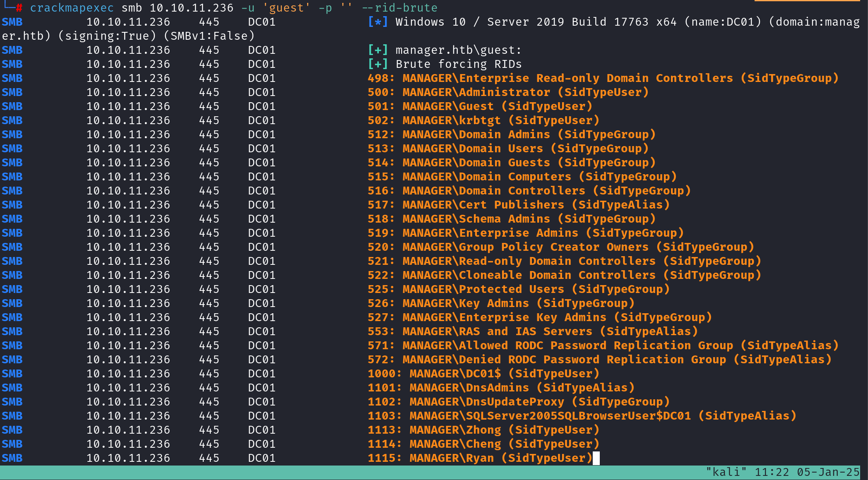This screenshot has height=480, width=868.
Task: Click the [+] marker beside Brute forcing RIDs
Action: click(x=377, y=64)
